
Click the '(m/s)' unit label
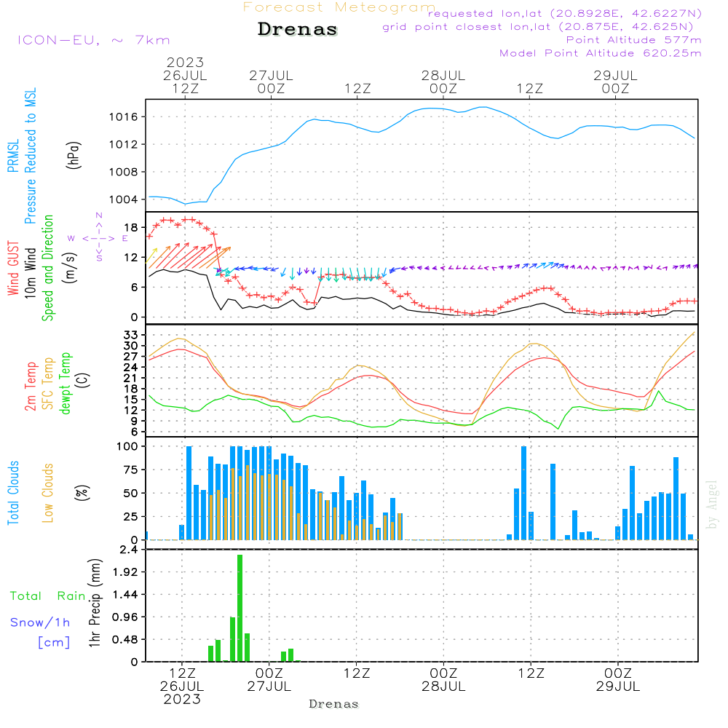pos(70,268)
